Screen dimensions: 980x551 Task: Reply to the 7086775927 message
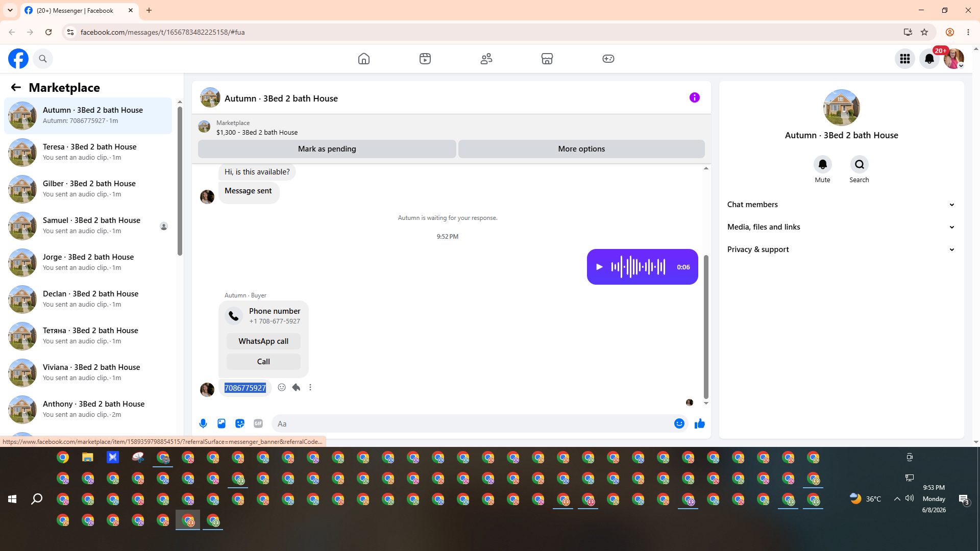pos(296,387)
